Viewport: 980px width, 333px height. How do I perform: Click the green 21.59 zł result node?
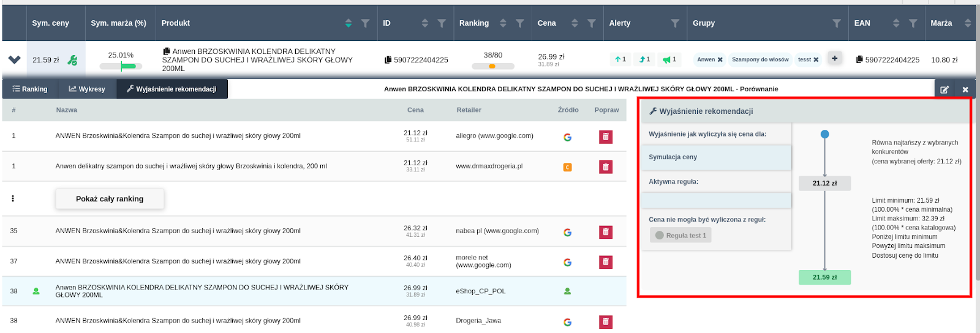(x=824, y=277)
